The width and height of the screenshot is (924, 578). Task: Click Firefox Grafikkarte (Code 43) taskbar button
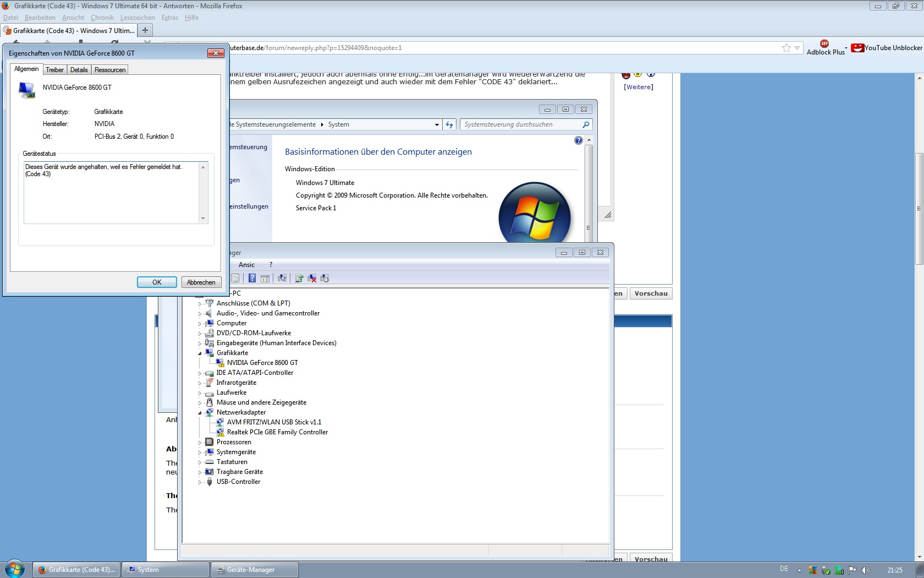76,570
